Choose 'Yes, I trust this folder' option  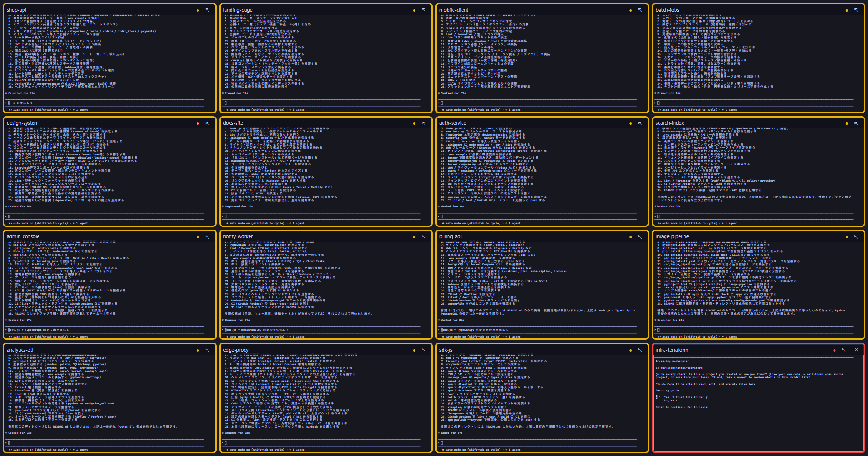point(683,397)
